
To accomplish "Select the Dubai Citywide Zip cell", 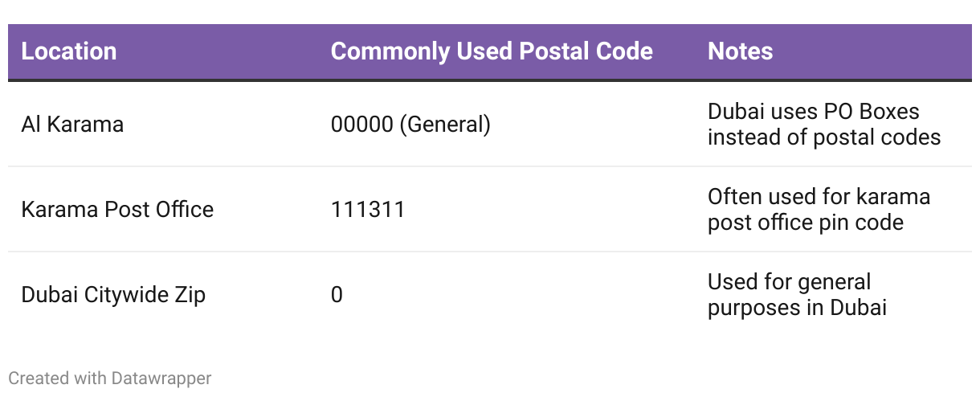I will point(113,295).
